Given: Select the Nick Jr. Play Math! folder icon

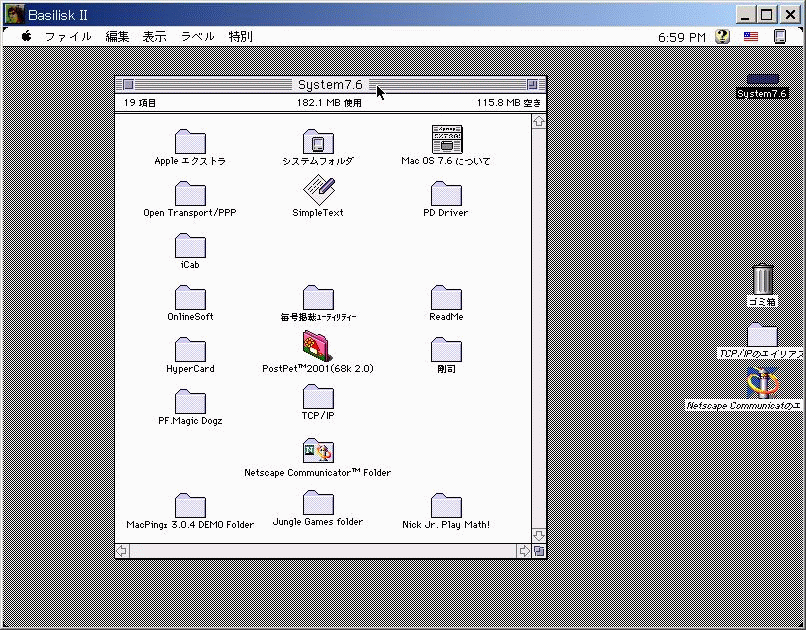Looking at the screenshot, I should click(x=446, y=505).
